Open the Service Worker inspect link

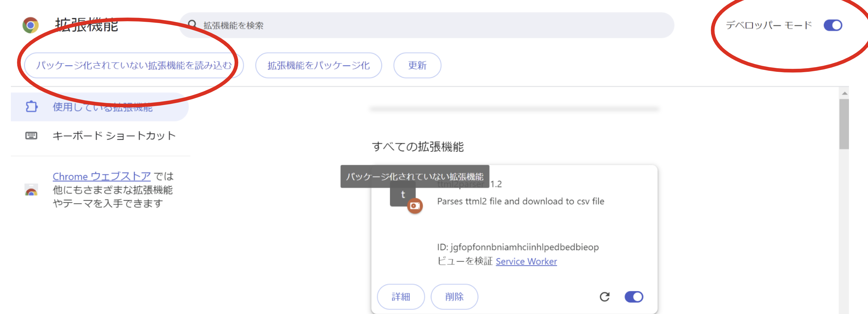point(526,261)
